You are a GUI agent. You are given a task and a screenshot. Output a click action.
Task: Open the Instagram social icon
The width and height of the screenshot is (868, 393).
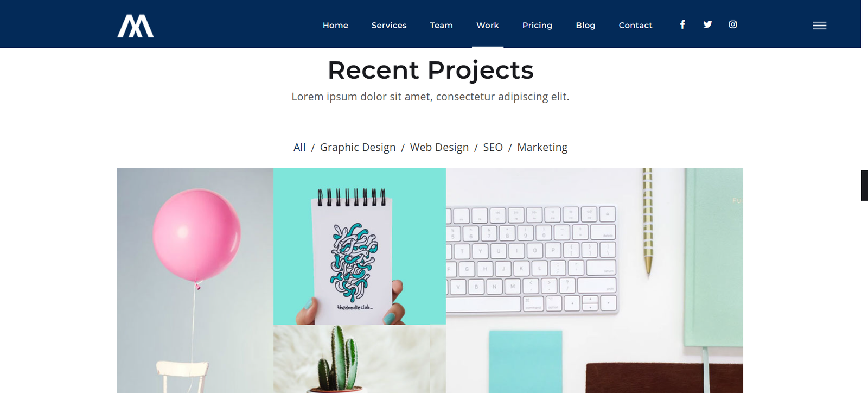coord(733,24)
